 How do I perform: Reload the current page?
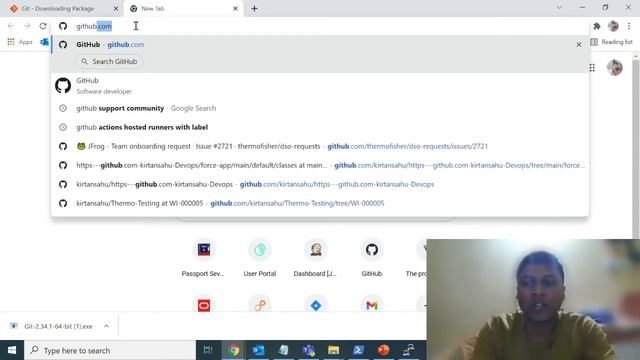coord(43,26)
